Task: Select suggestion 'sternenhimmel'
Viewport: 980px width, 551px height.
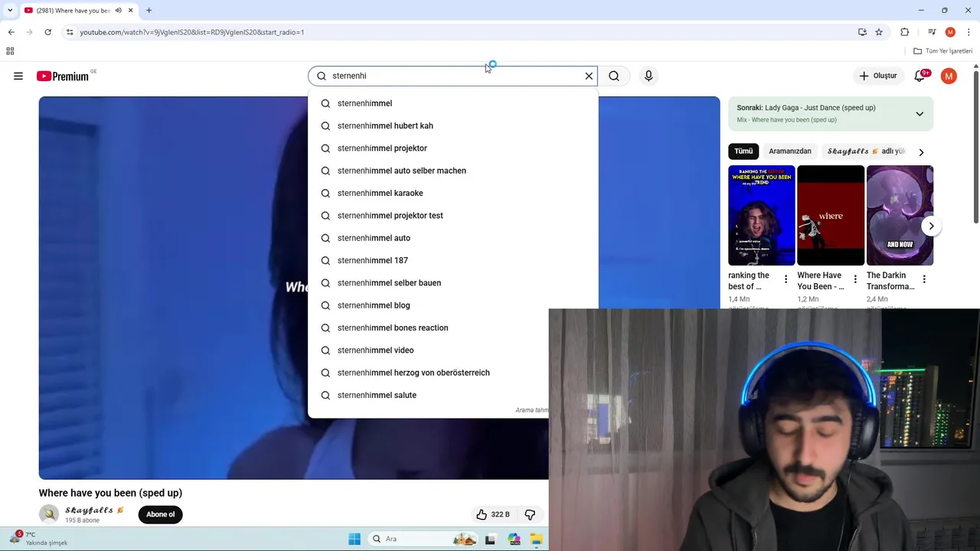Action: tap(452, 103)
